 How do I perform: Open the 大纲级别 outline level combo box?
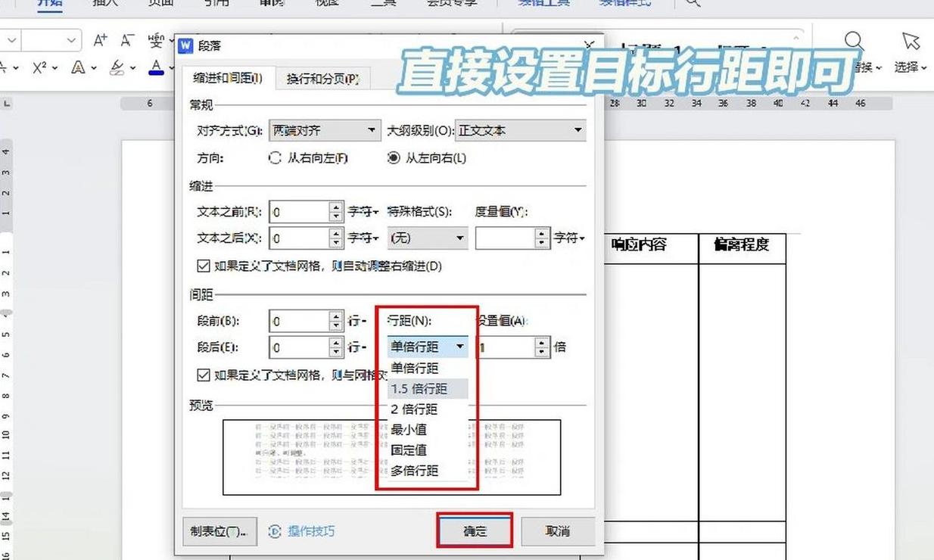[x=521, y=130]
